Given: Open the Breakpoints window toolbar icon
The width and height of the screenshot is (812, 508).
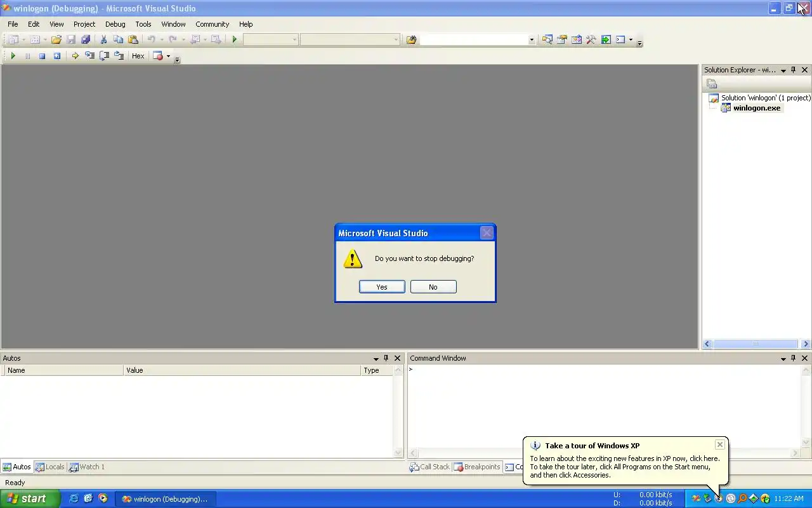Looking at the screenshot, I should pyautogui.click(x=158, y=56).
